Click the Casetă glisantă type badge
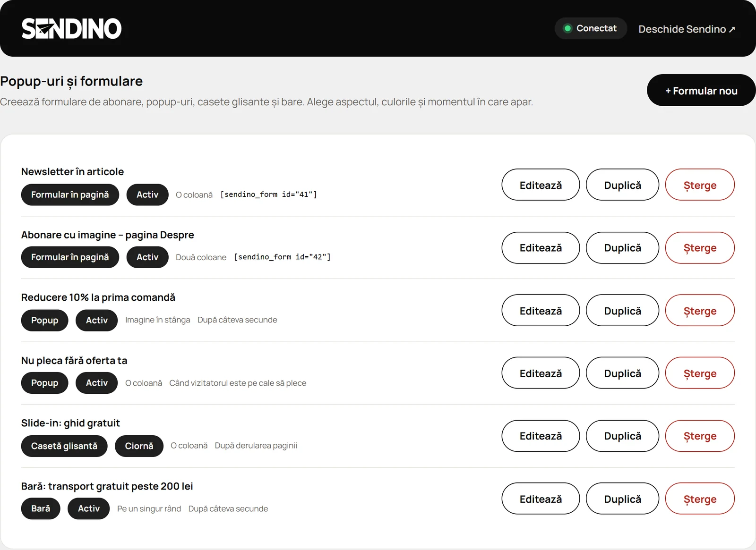This screenshot has width=756, height=550. pyautogui.click(x=64, y=446)
